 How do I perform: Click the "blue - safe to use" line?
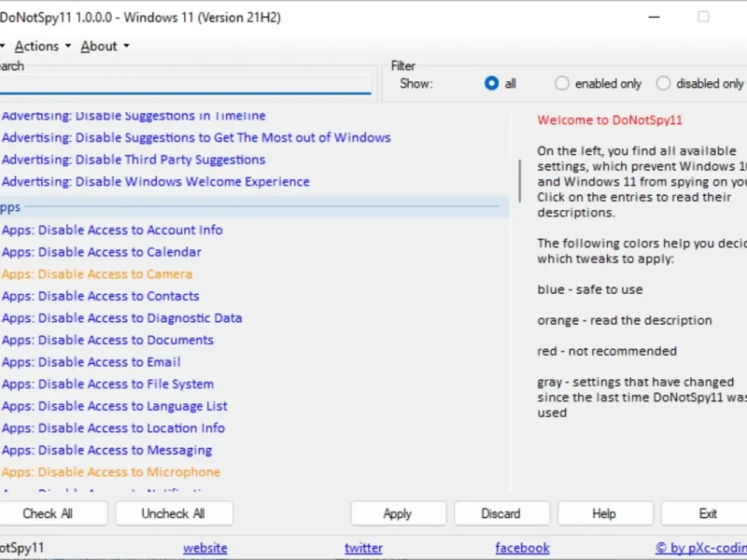pyautogui.click(x=590, y=289)
